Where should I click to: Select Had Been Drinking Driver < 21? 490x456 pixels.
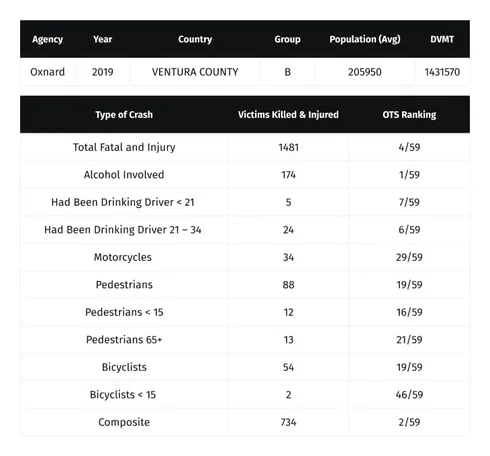(x=123, y=202)
